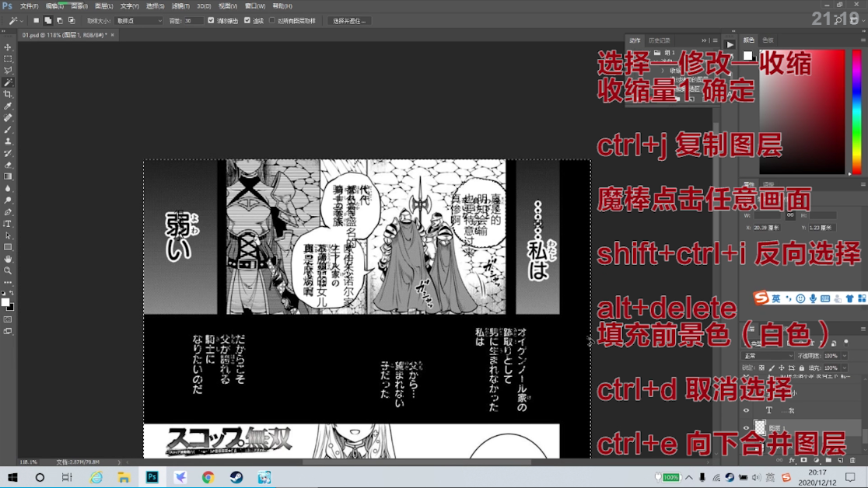Select the Rectangular Marquee tool
This screenshot has width=868, height=488.
[8, 59]
